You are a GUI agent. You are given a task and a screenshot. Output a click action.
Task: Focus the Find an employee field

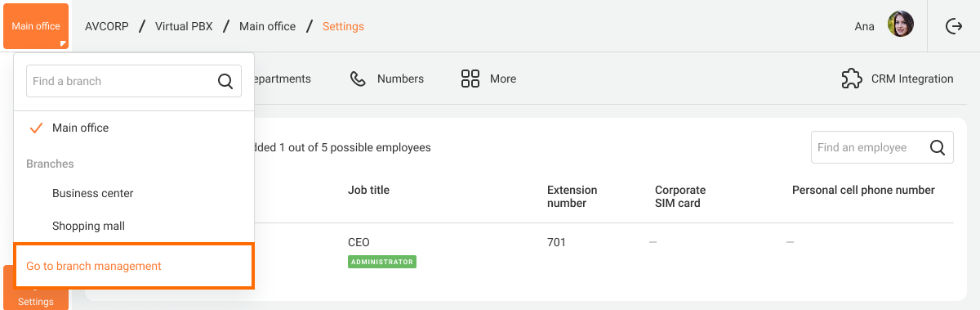(x=882, y=147)
